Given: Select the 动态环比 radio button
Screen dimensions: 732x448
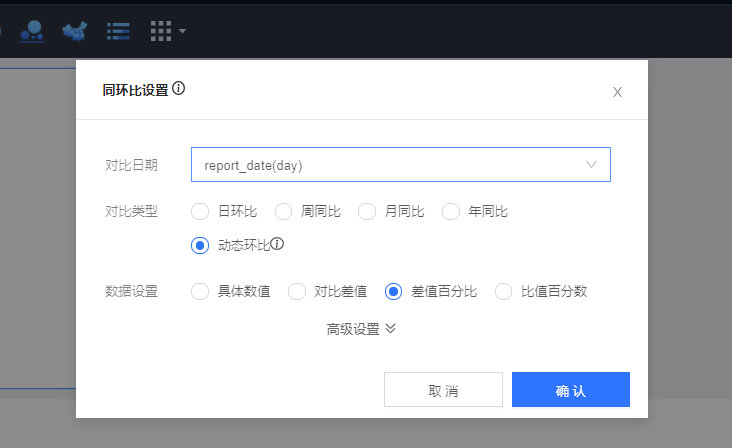Looking at the screenshot, I should pos(200,245).
